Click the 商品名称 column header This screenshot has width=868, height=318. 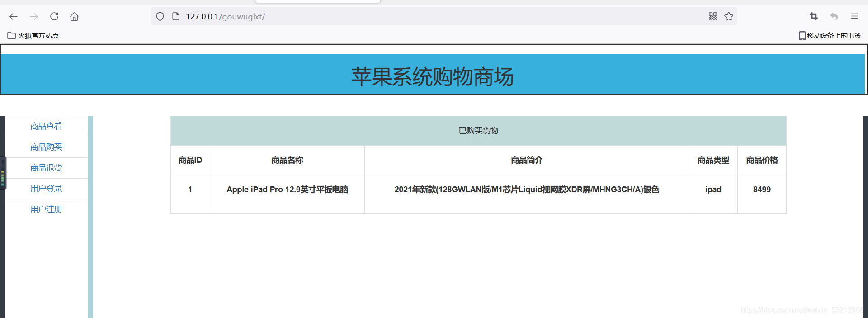287,160
